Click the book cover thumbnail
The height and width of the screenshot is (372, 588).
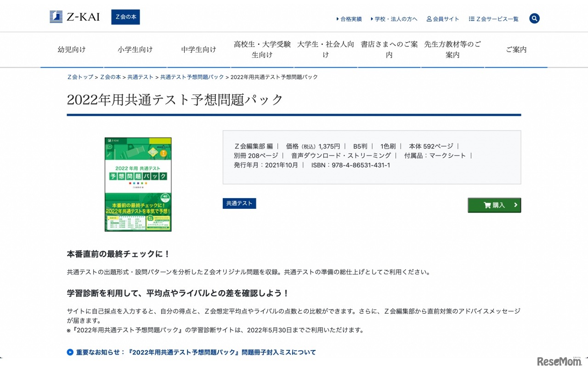(138, 184)
